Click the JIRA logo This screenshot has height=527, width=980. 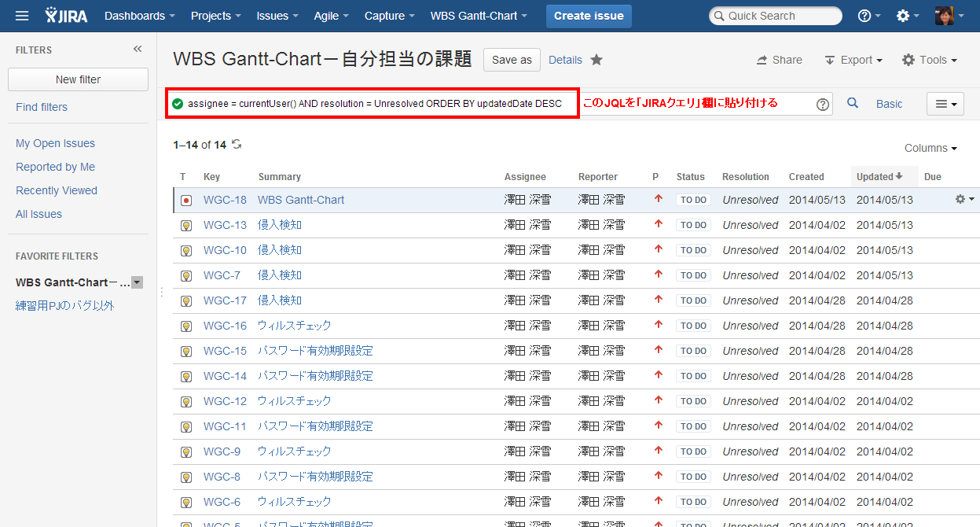coord(66,16)
